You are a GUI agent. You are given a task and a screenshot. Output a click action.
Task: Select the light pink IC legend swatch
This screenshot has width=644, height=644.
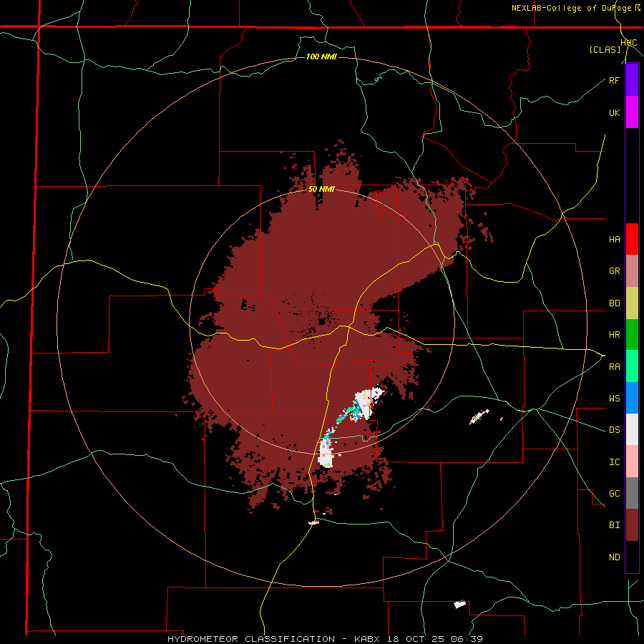tap(632, 462)
